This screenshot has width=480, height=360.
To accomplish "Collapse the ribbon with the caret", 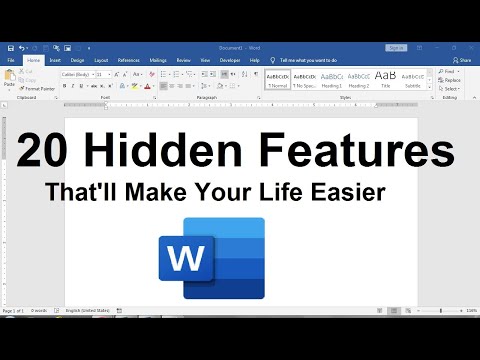I will (x=474, y=98).
